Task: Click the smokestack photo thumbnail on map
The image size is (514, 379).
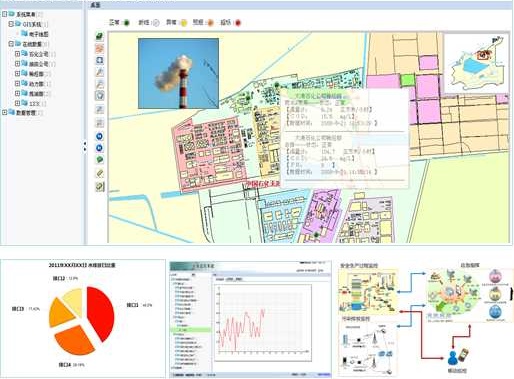Action: (179, 73)
